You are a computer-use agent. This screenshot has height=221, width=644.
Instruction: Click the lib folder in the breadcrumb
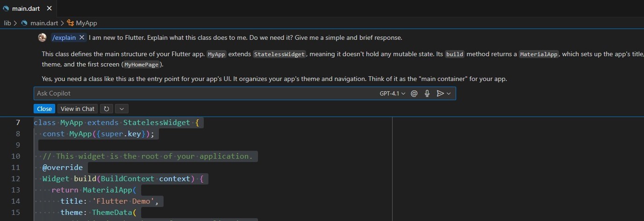(7, 23)
